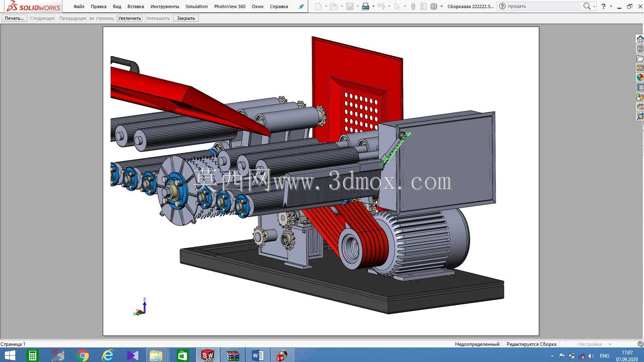The width and height of the screenshot is (644, 362).
Task: Click the Редактируется Сборка status text
Action: pos(531,344)
